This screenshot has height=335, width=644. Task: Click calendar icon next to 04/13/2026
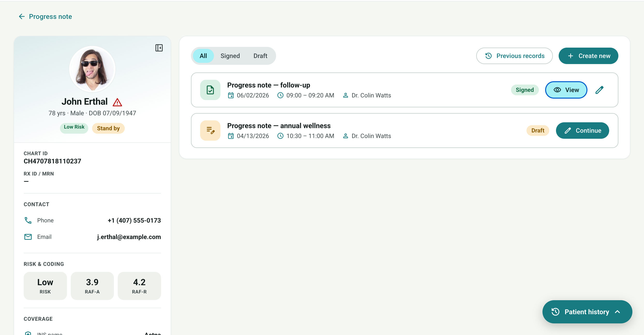[x=231, y=136]
